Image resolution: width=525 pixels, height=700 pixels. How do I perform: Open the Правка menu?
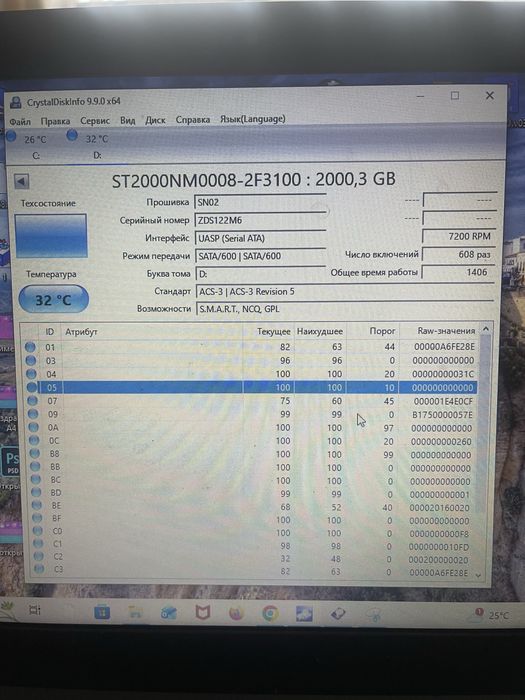[x=55, y=121]
